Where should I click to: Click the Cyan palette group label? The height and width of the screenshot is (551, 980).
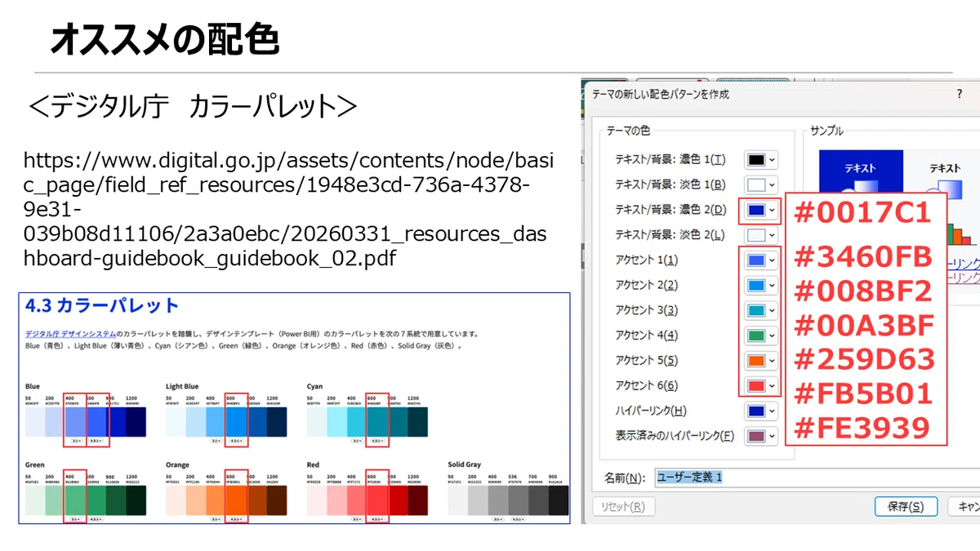tap(314, 386)
